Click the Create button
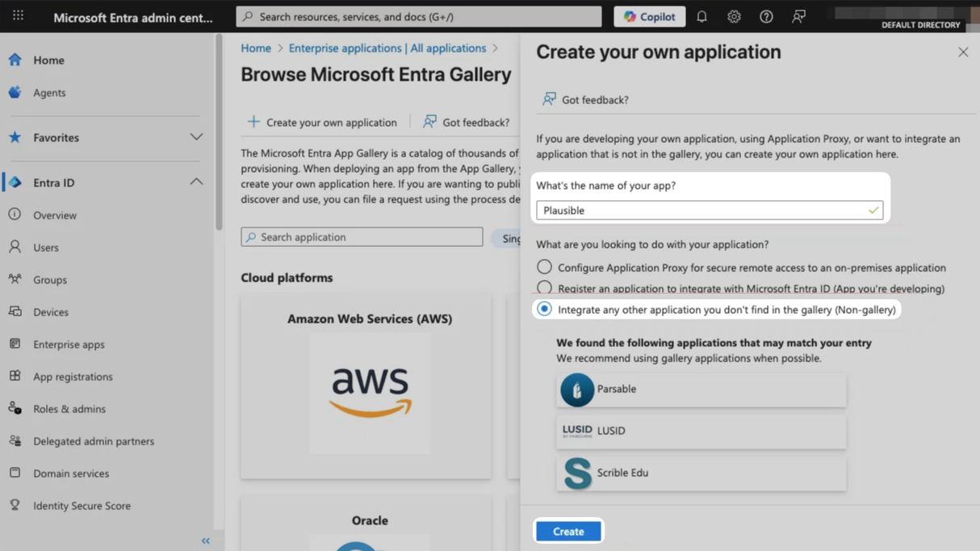 pos(568,532)
